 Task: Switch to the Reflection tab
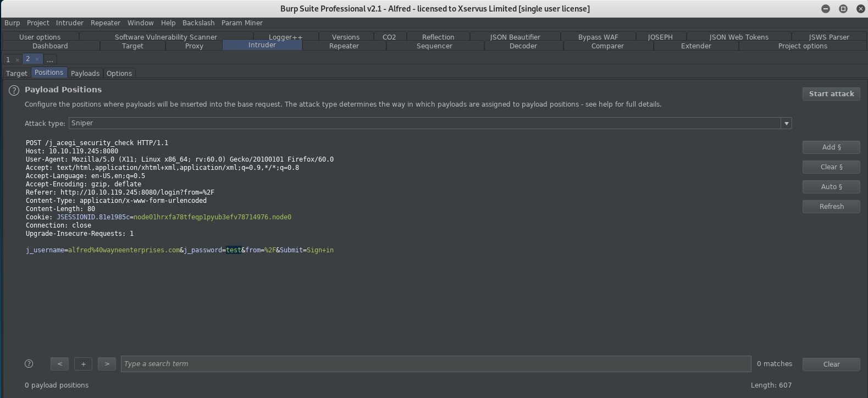438,37
